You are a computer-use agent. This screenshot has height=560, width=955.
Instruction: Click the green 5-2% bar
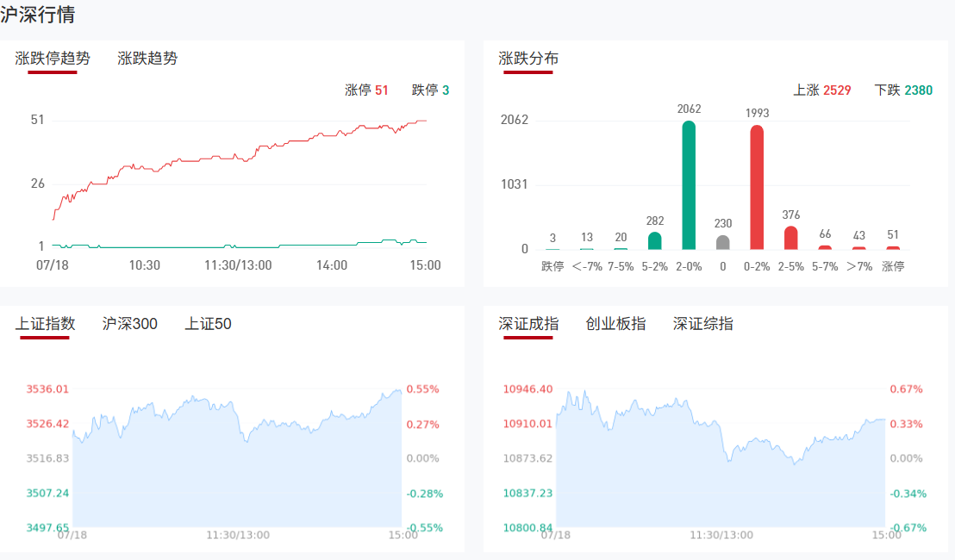pyautogui.click(x=655, y=240)
